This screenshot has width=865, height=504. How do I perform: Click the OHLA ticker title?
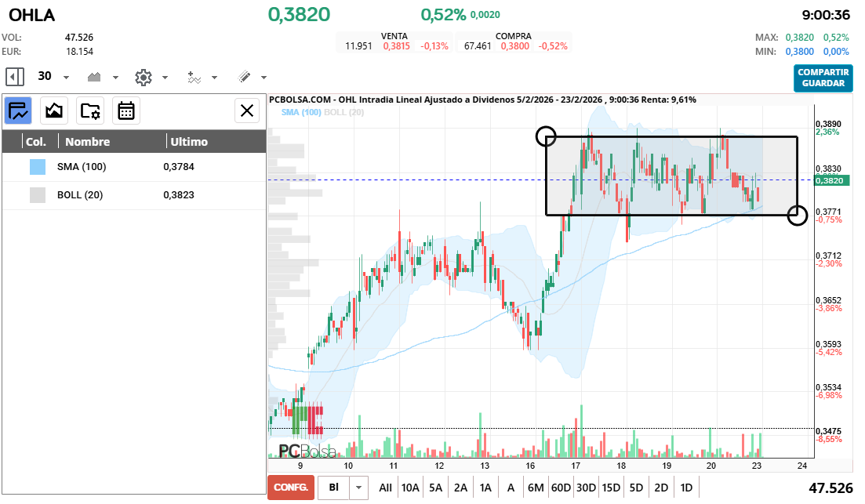tap(32, 15)
